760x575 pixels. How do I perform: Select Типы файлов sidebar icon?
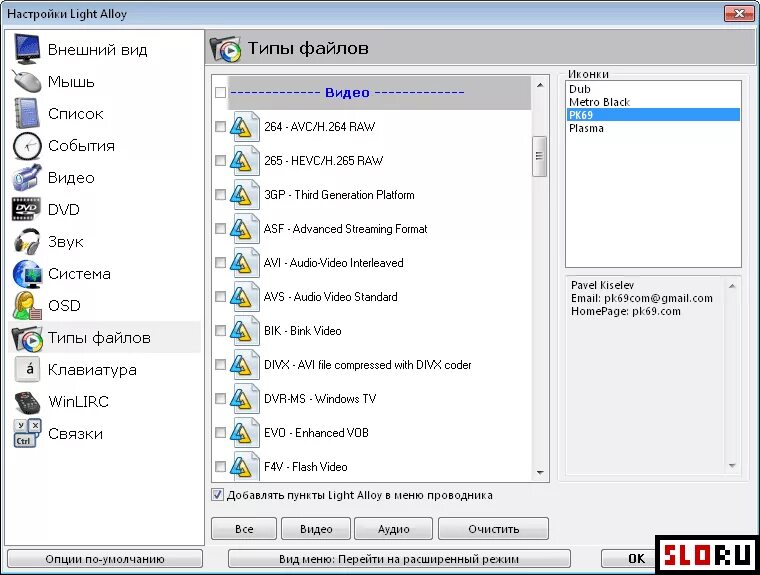27,338
